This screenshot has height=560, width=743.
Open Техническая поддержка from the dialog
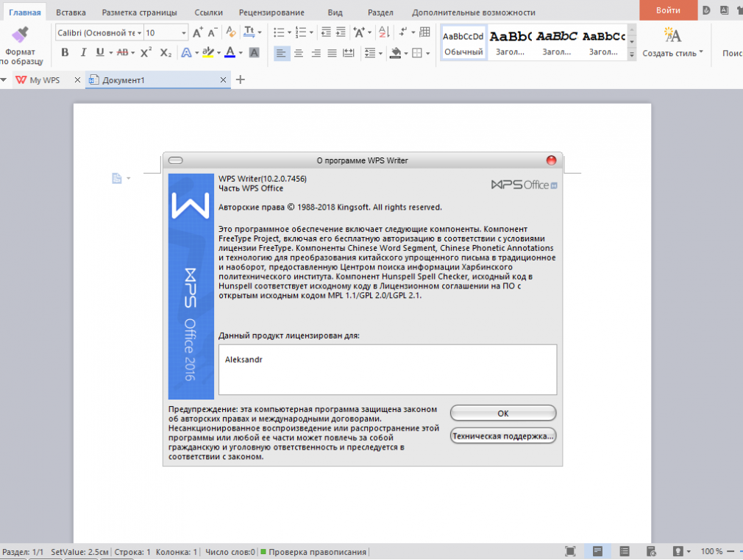point(502,436)
